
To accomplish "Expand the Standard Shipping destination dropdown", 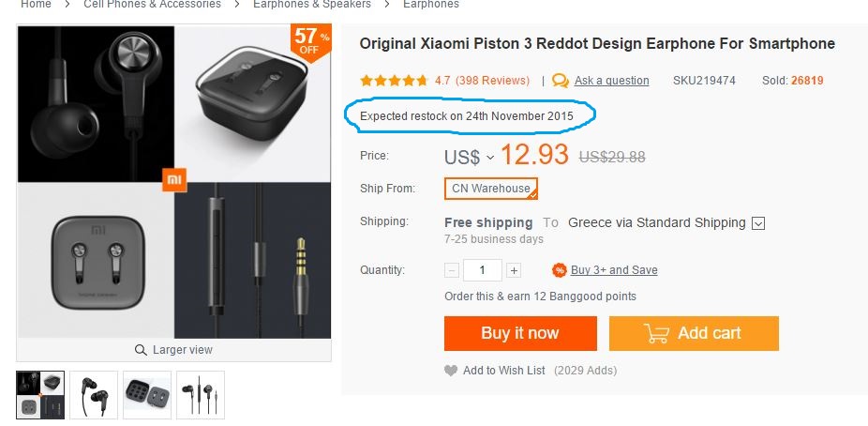I will (x=758, y=223).
